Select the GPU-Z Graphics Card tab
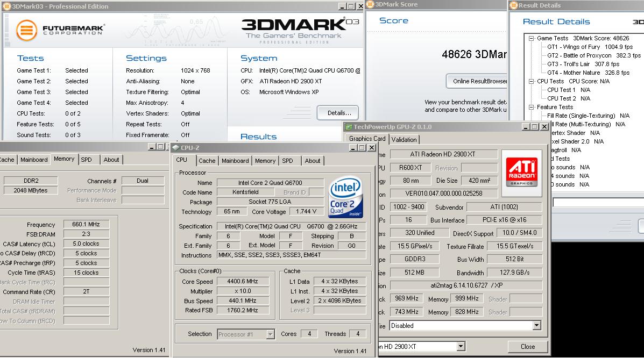 pyautogui.click(x=367, y=139)
